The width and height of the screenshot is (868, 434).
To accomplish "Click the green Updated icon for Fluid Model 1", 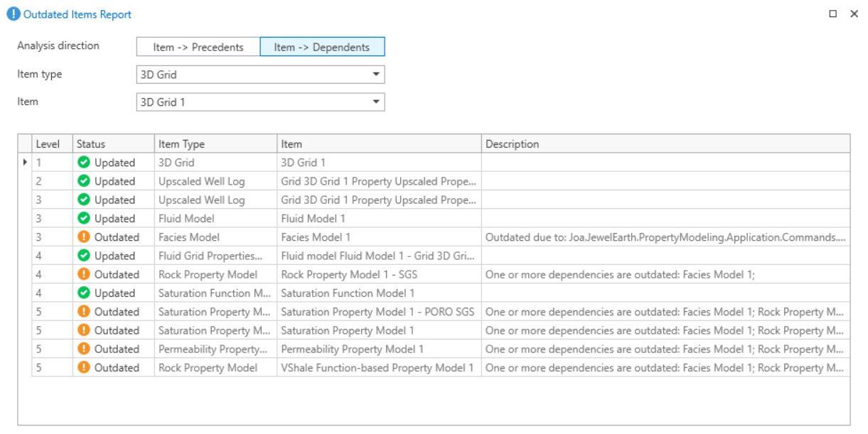I will pos(84,219).
